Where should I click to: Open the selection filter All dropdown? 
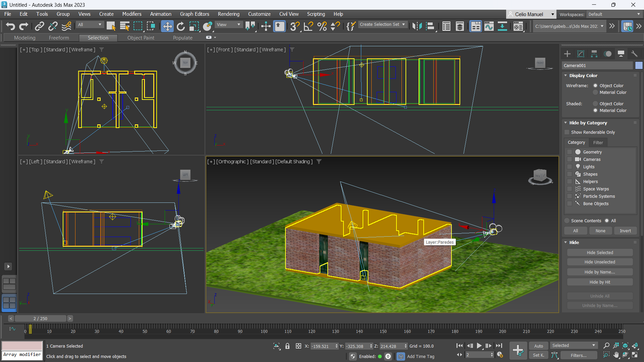click(90, 24)
